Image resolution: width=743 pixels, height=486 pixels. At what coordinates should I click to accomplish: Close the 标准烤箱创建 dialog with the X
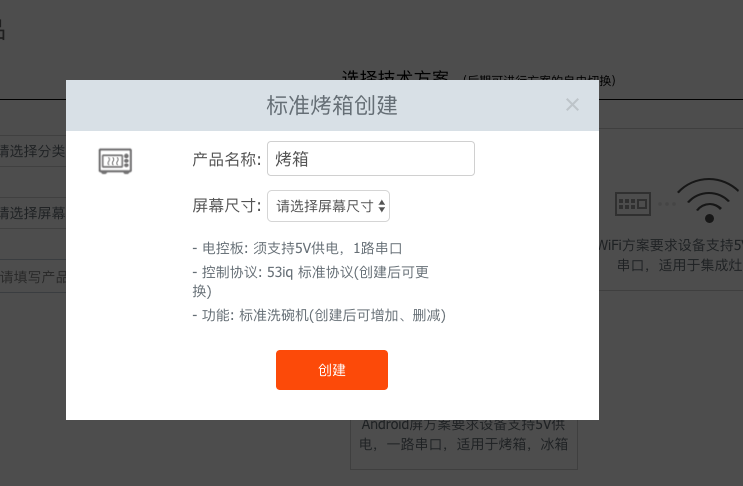572,105
